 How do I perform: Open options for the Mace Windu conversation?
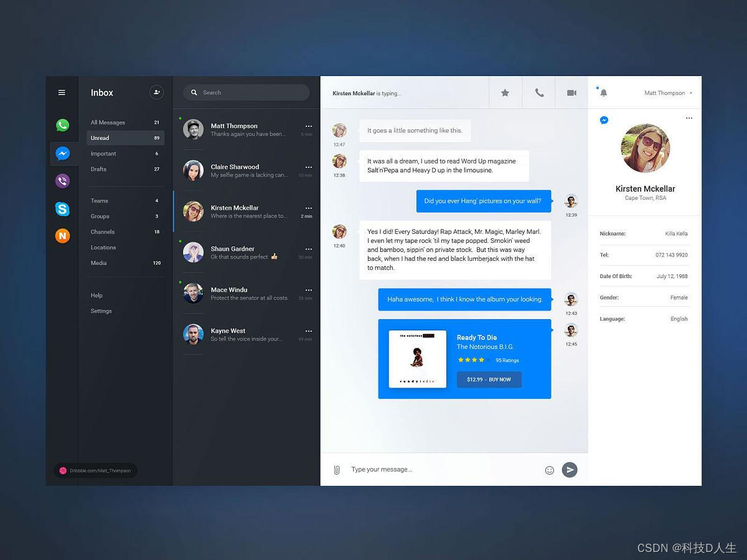click(309, 290)
